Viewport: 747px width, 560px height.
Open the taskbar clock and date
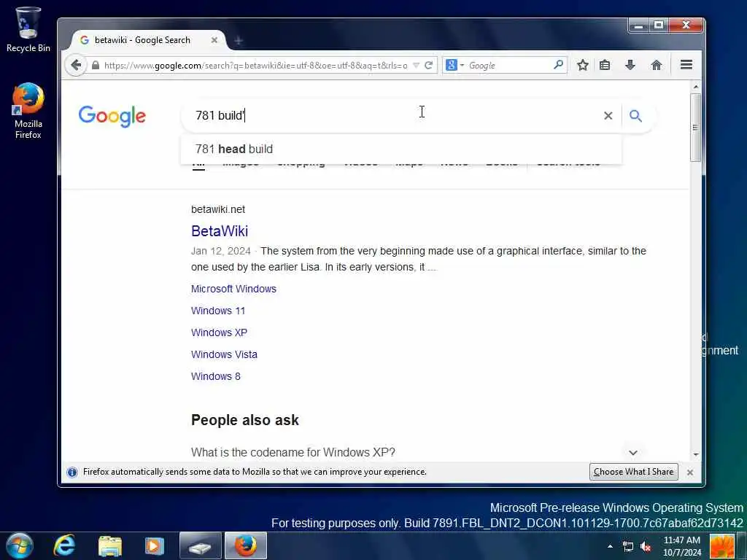coord(682,546)
